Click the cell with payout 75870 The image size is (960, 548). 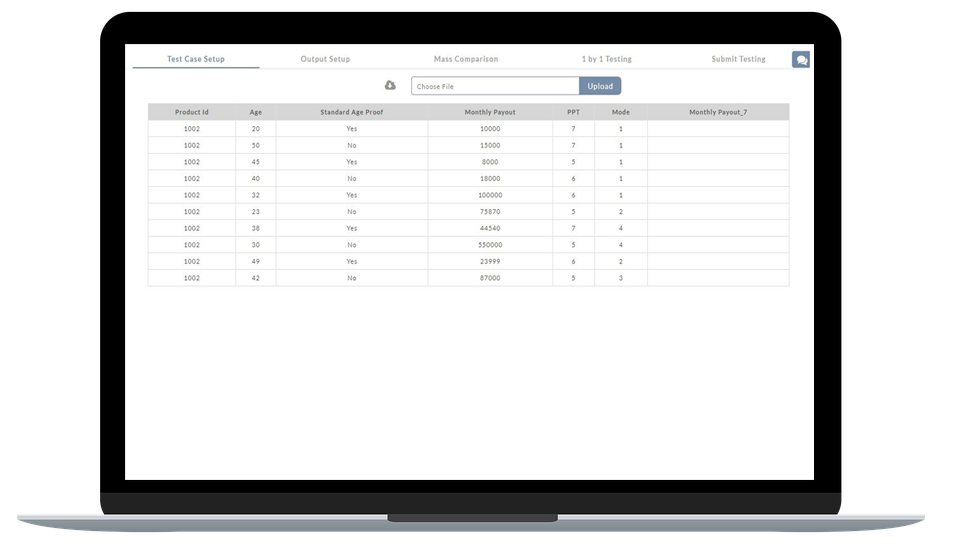tap(490, 212)
